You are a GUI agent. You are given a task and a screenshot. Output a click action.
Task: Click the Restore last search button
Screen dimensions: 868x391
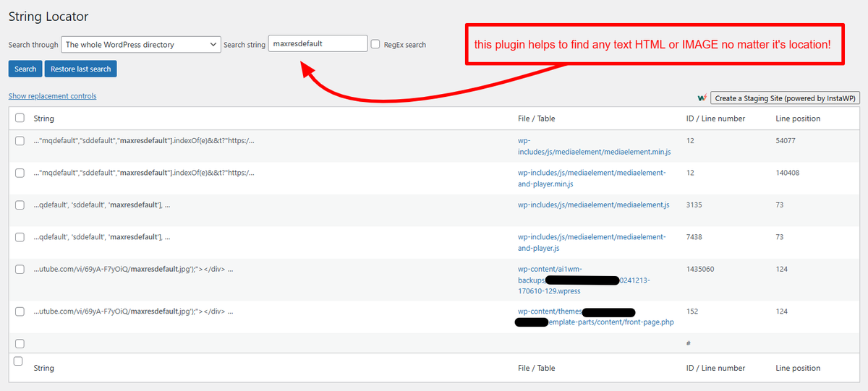click(80, 69)
